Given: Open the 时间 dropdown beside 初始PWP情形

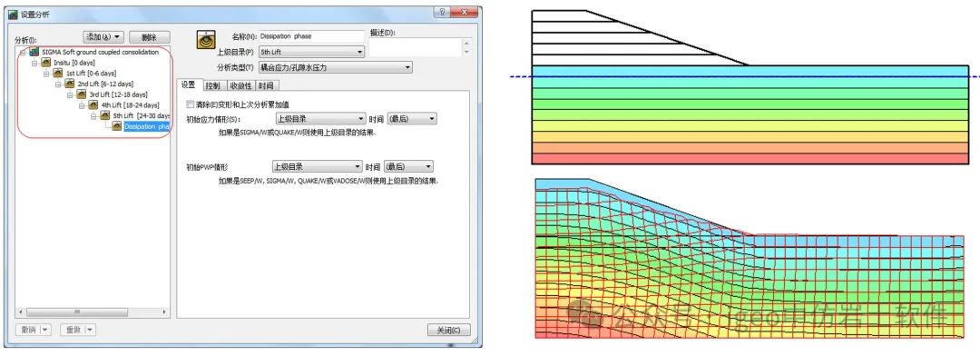Looking at the screenshot, I should pyautogui.click(x=408, y=166).
